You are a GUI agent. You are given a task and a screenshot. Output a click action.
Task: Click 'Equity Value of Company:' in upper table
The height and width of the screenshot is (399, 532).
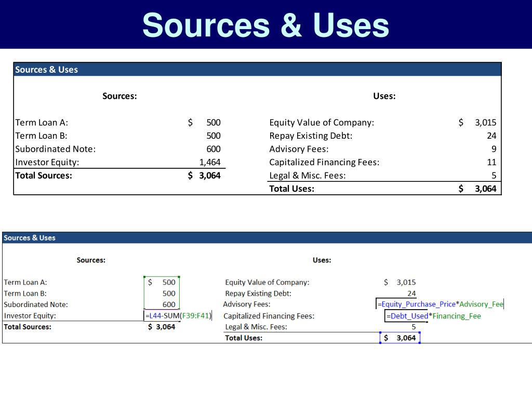pos(322,123)
